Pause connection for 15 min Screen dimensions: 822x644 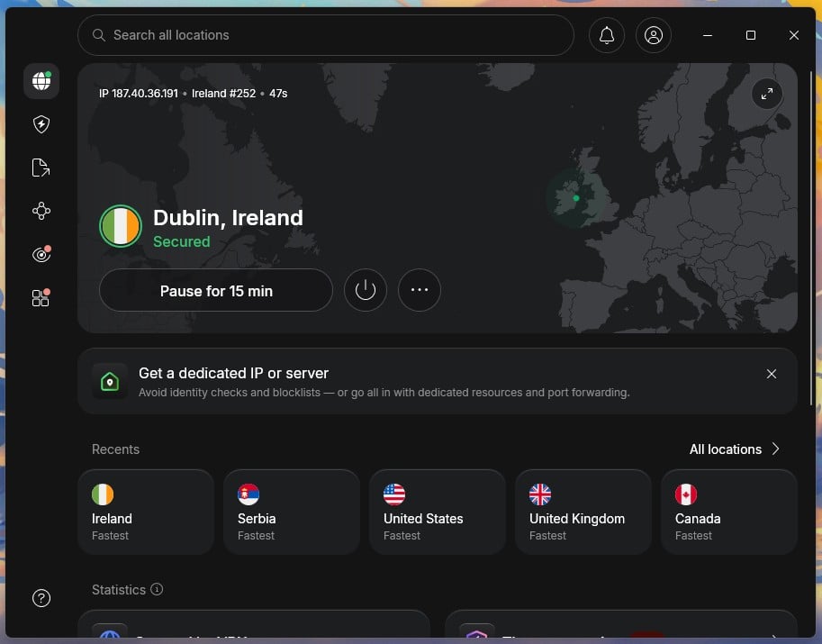point(216,291)
